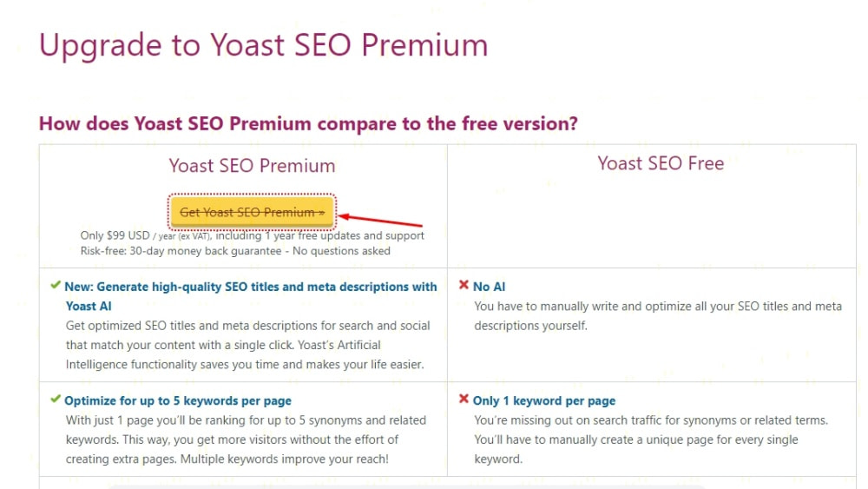Click green checkmark beside Yoast AI feature
Image resolution: width=868 pixels, height=489 pixels.
pyautogui.click(x=56, y=286)
